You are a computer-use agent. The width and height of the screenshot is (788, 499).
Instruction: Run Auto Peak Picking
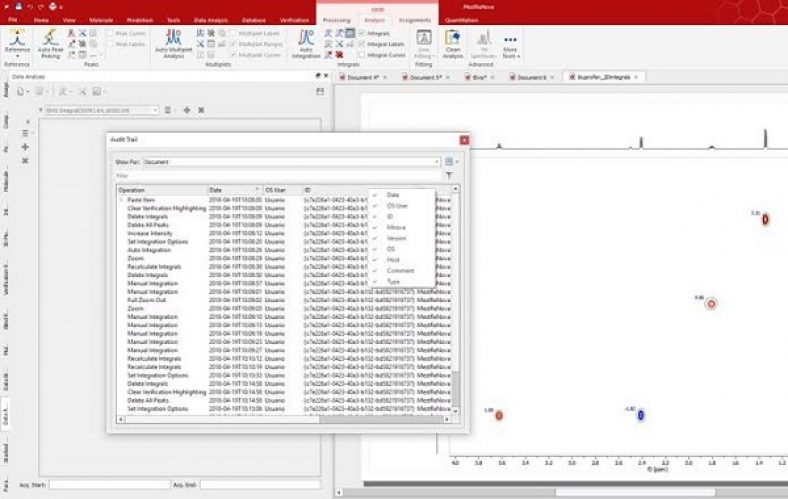coord(50,44)
